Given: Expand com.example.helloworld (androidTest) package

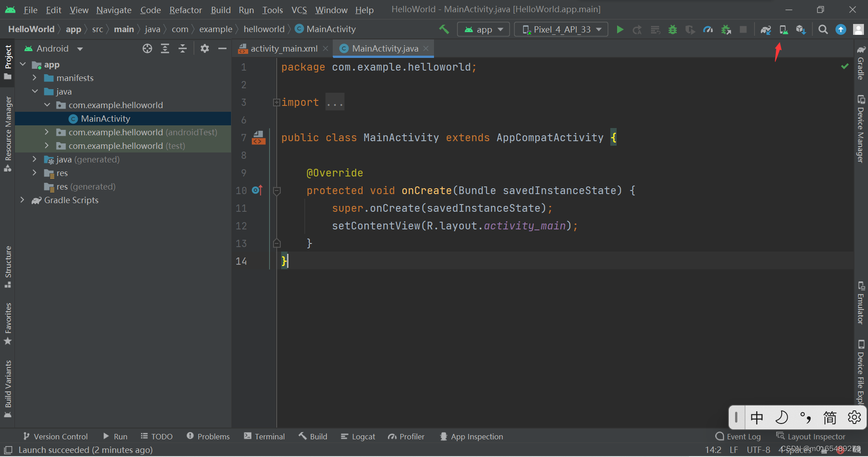Looking at the screenshot, I should point(47,132).
